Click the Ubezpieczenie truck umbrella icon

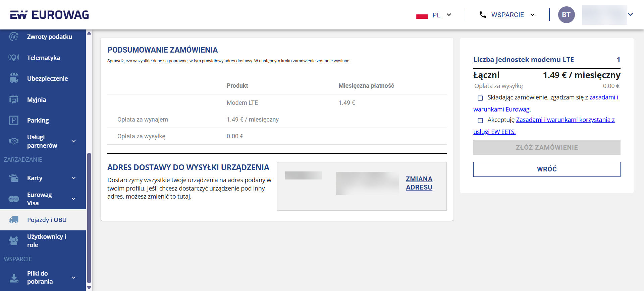coord(14,78)
